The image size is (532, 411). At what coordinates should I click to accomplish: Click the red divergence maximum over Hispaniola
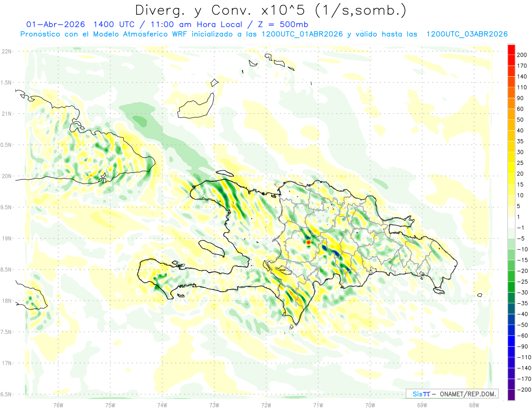pyautogui.click(x=309, y=243)
